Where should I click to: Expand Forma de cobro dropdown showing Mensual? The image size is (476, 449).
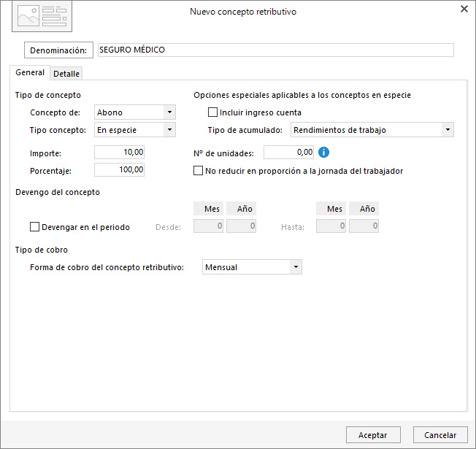(252, 267)
